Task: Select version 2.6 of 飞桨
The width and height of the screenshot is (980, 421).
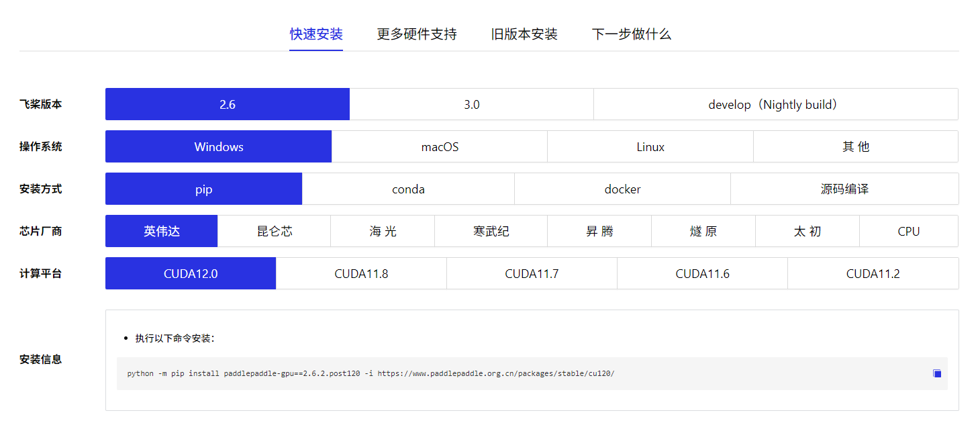Action: (227, 104)
